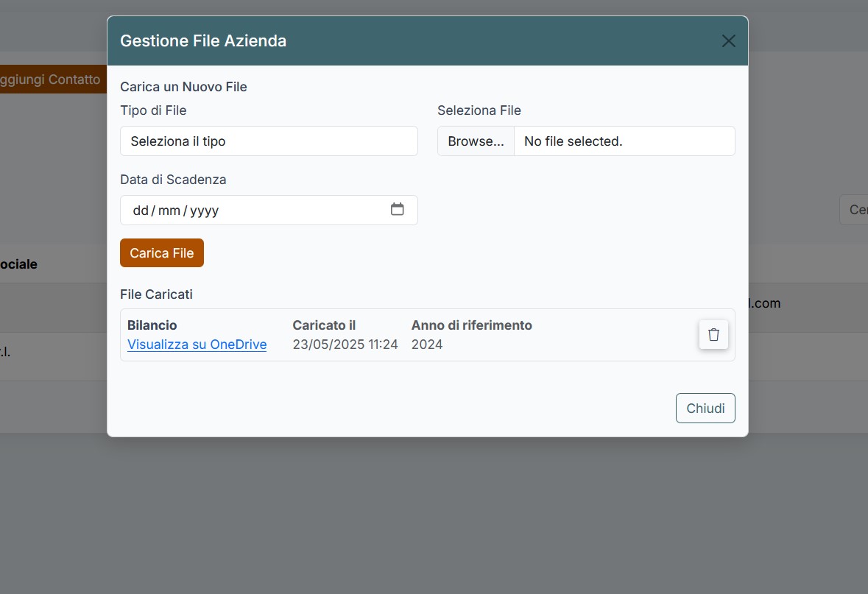
Task: Click the Browse... file button
Action: 476,141
